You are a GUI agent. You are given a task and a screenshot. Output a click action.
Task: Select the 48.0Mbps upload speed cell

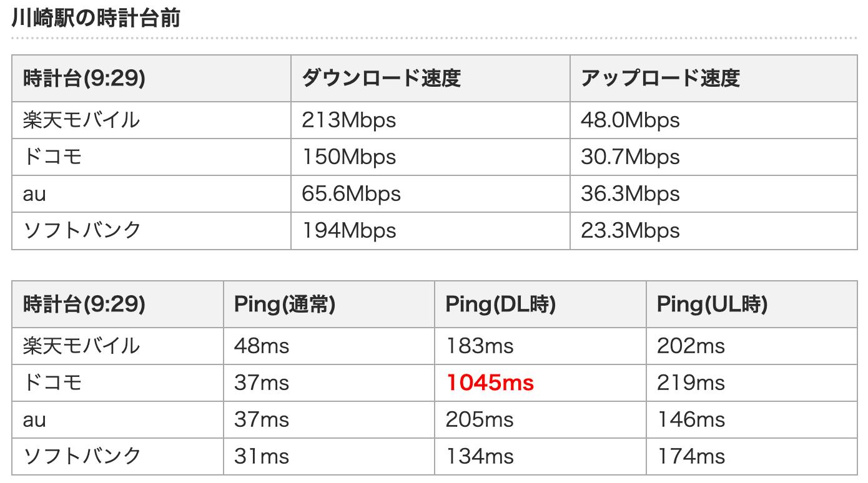click(x=630, y=119)
